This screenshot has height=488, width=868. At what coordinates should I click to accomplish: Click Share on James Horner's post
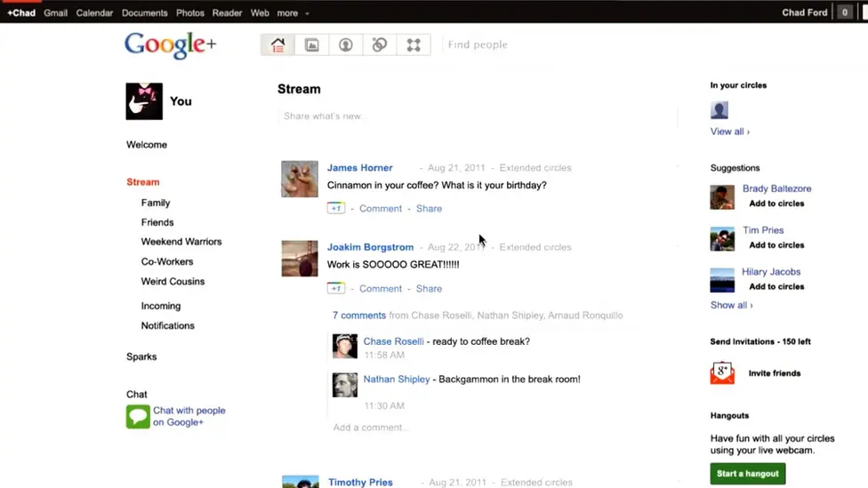pyautogui.click(x=429, y=209)
